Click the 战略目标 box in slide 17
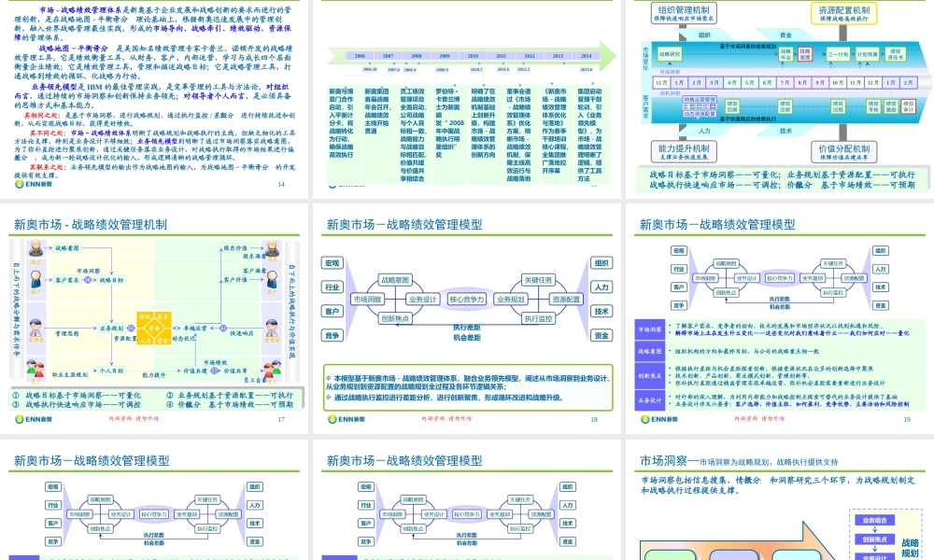 click(x=111, y=280)
